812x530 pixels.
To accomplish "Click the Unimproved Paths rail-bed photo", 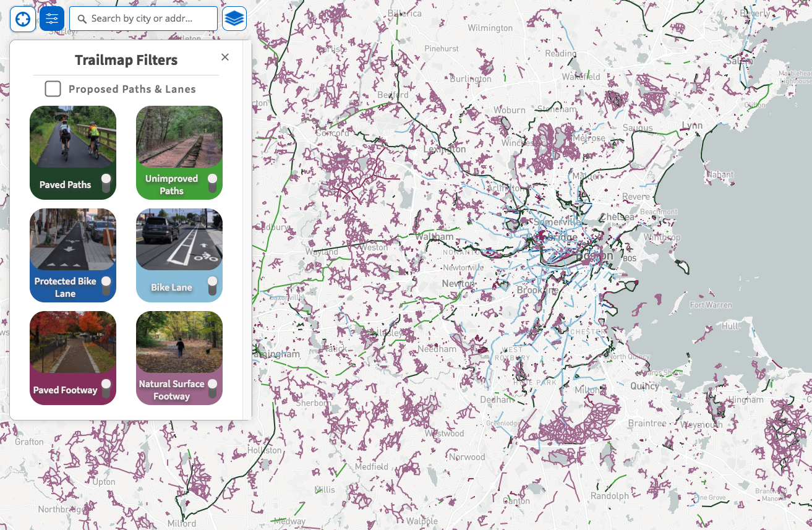I will 179,137.
